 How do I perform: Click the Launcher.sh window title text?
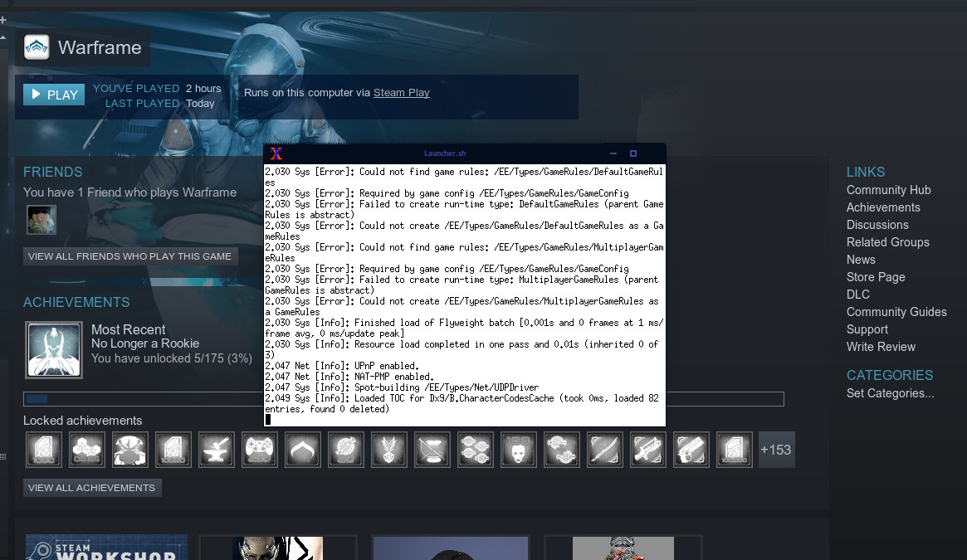point(445,153)
